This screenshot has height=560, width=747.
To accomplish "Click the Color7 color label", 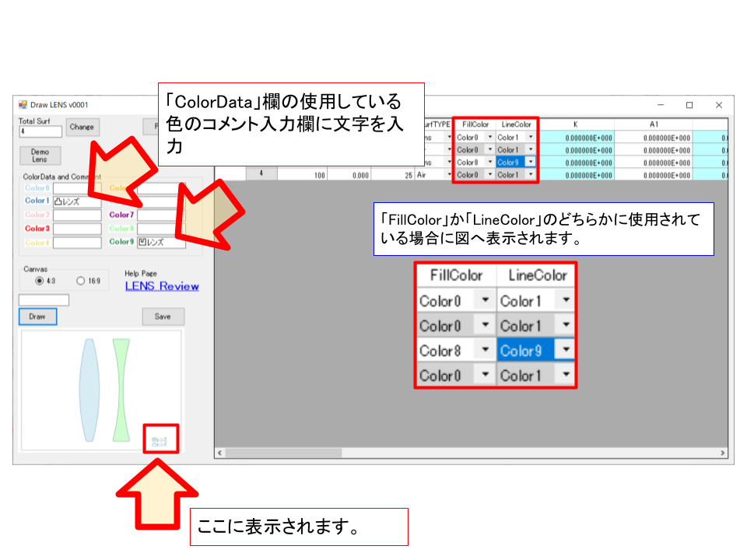I will 121,215.
